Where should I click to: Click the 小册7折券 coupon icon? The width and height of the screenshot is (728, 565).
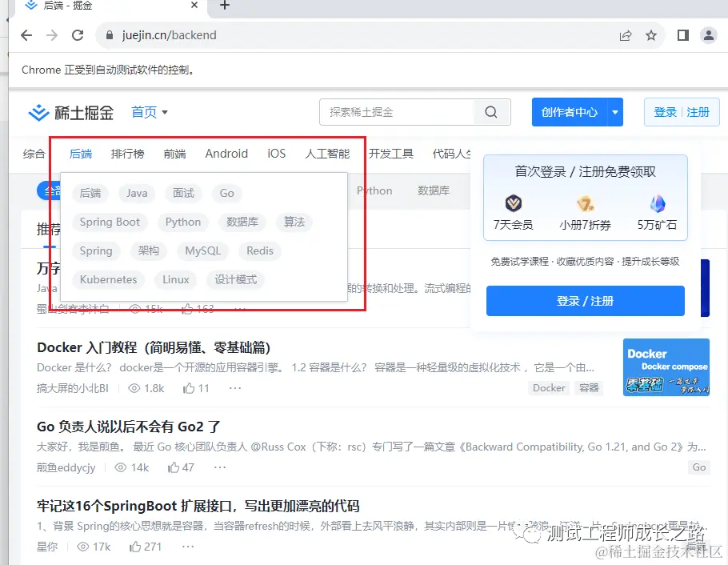pyautogui.click(x=585, y=202)
